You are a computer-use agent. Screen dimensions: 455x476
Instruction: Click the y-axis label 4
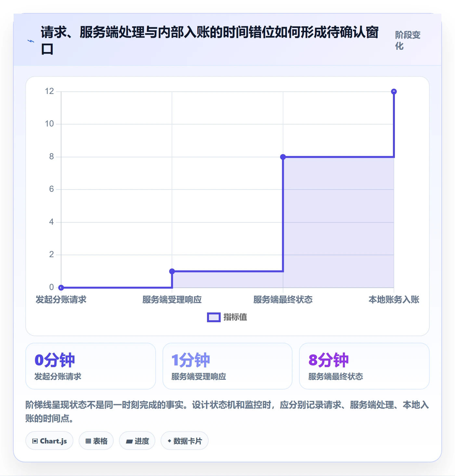51,222
